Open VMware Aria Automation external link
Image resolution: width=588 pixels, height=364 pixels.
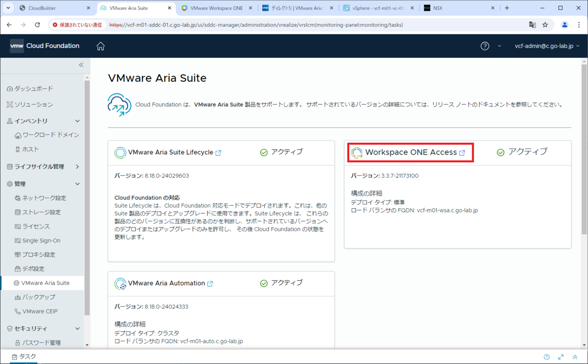pos(210,284)
